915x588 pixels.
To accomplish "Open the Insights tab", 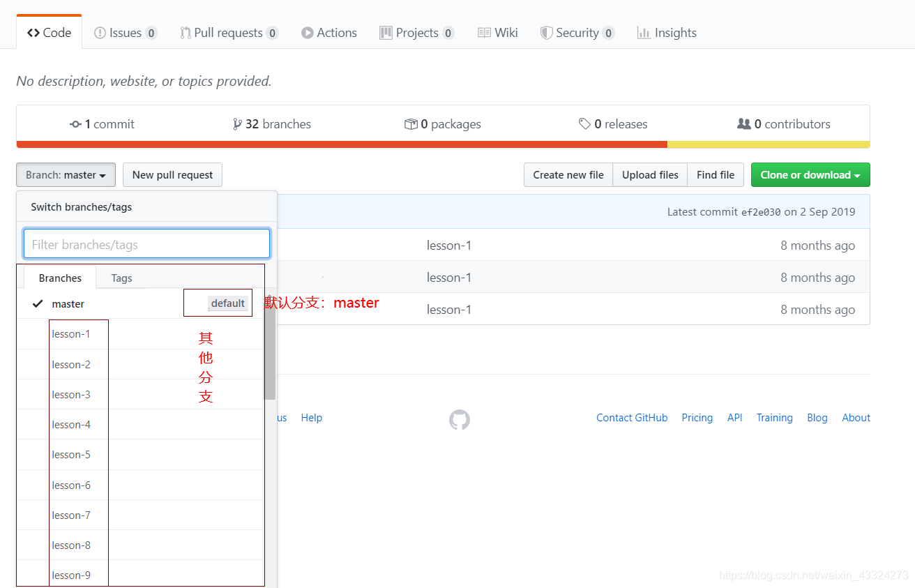I will 667,33.
